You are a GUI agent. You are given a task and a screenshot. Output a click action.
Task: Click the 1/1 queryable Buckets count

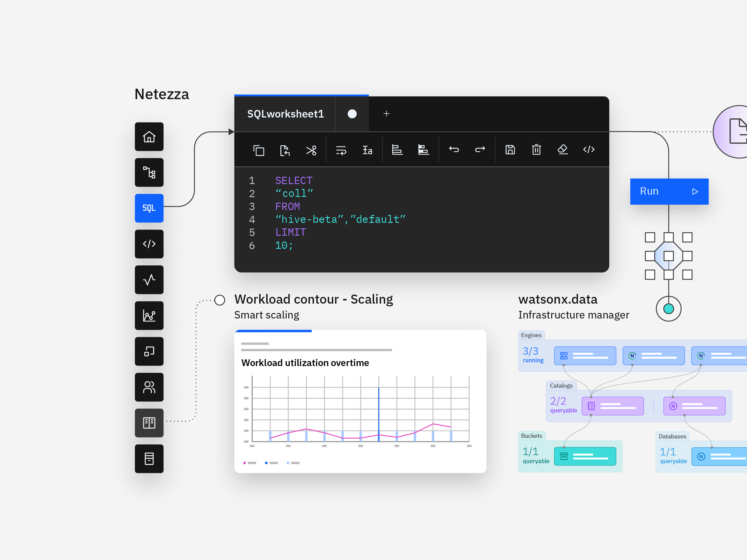coord(536,455)
